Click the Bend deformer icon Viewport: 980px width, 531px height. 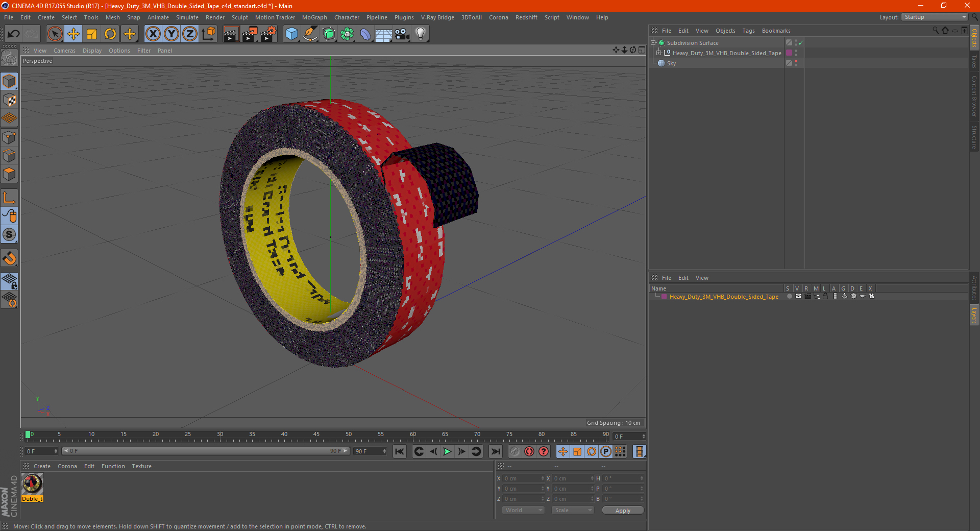point(365,34)
